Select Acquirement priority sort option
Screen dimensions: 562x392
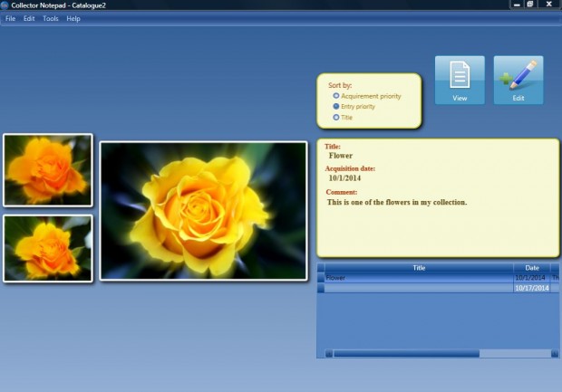336,95
